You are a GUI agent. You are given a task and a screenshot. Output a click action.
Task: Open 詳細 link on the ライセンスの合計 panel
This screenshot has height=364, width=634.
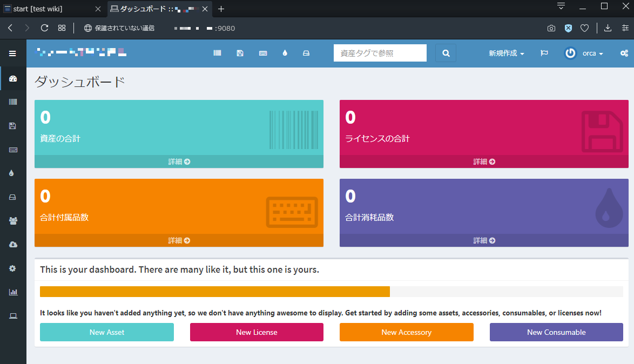pos(484,161)
